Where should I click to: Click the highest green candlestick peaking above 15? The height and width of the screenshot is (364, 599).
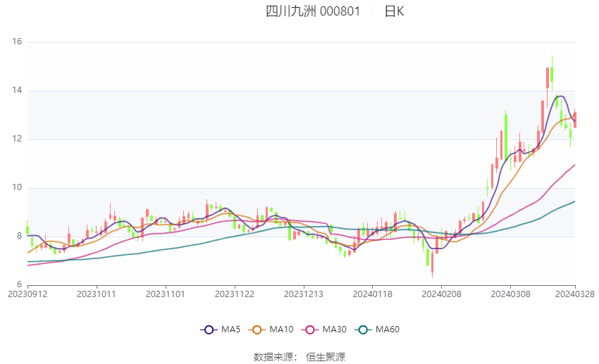(x=552, y=74)
